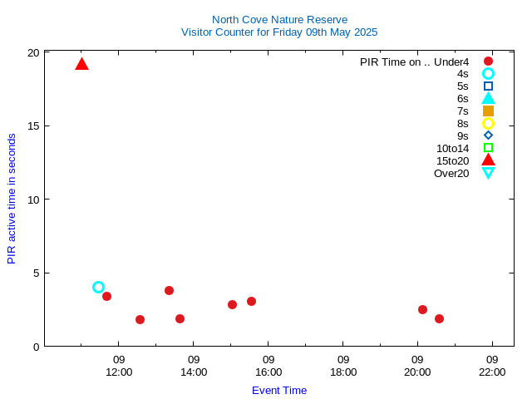Click the chart title North Cove Nature Reserve

pos(279,20)
